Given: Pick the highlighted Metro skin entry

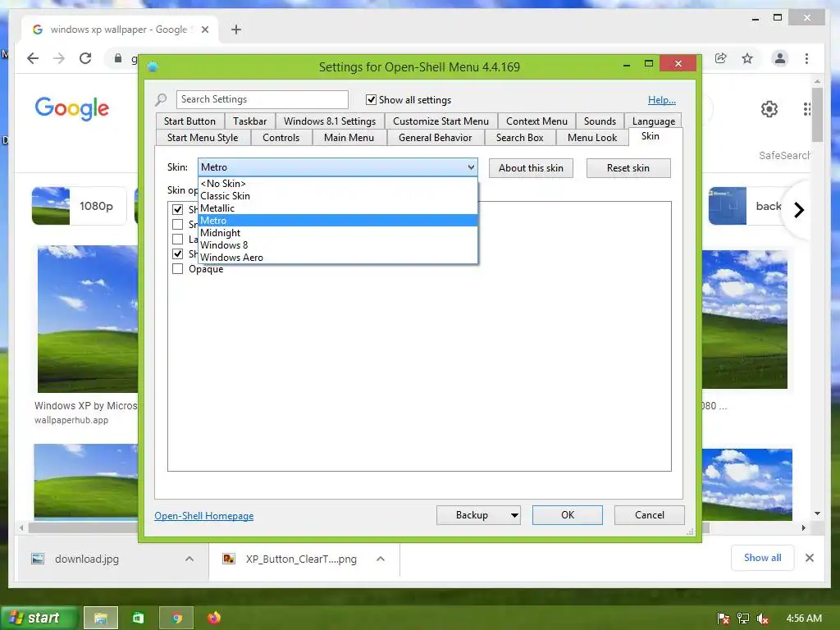Looking at the screenshot, I should coord(337,220).
